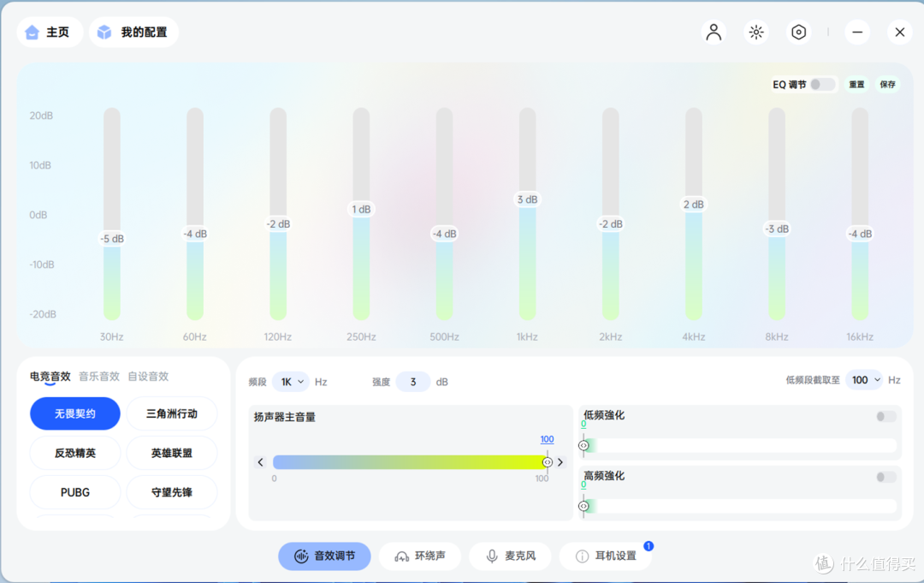Screen dimensions: 924x583
Task: Open the user account profile icon
Action: [x=714, y=32]
